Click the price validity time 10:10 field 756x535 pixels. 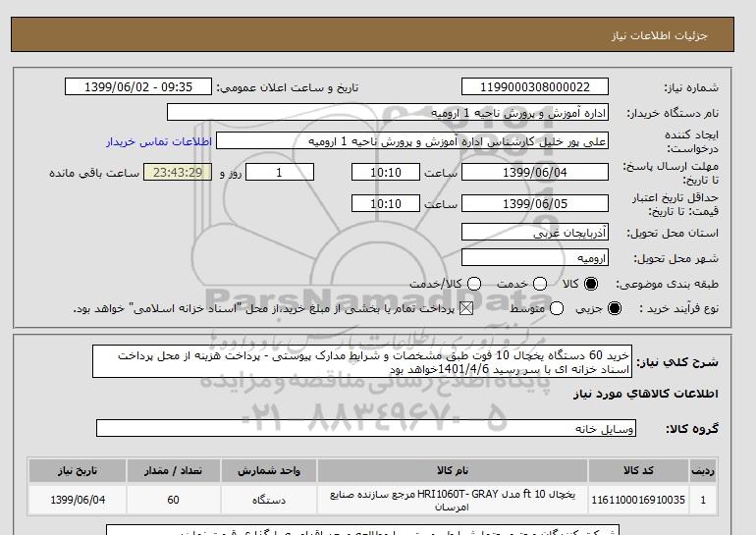386,203
